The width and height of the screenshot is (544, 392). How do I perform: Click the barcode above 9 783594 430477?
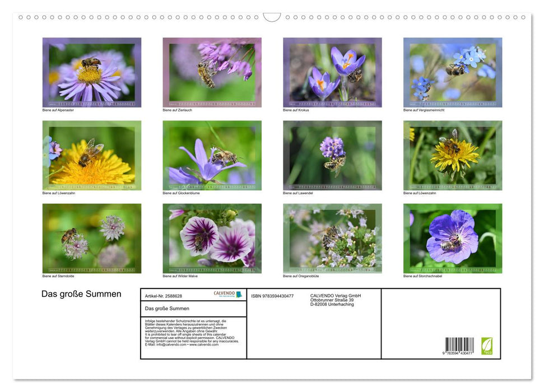point(459,344)
